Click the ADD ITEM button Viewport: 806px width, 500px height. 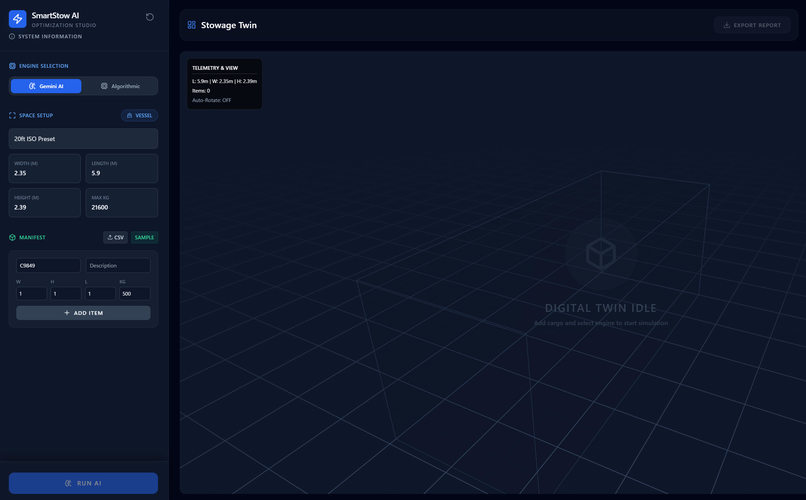tap(83, 313)
